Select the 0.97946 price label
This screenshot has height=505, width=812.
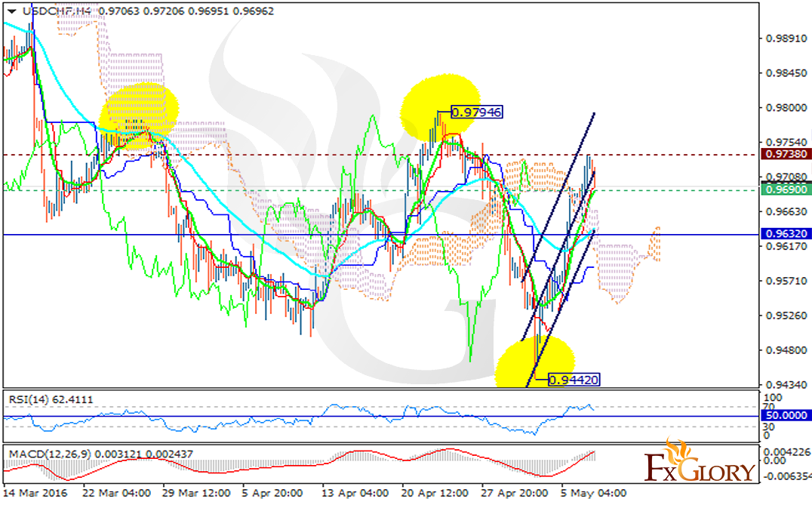coord(476,112)
